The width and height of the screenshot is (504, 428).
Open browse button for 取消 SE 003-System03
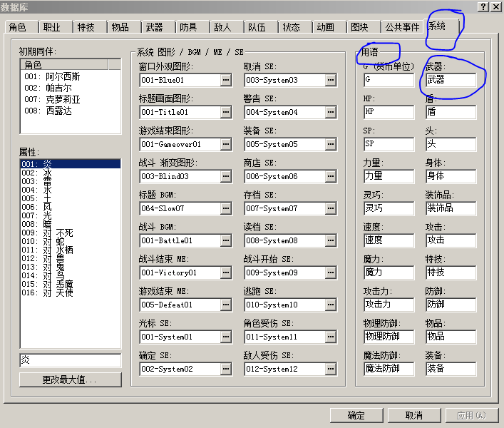click(331, 80)
